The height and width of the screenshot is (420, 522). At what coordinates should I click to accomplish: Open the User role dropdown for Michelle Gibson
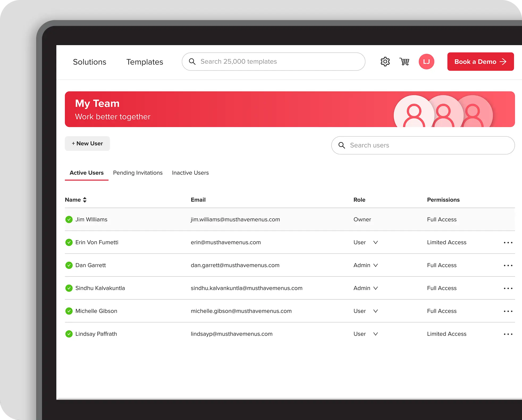(375, 311)
